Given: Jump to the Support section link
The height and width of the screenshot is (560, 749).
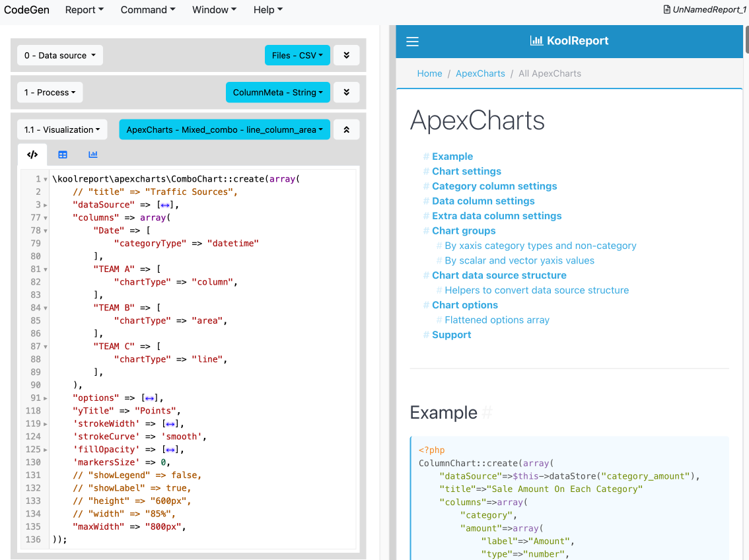Looking at the screenshot, I should [x=451, y=335].
